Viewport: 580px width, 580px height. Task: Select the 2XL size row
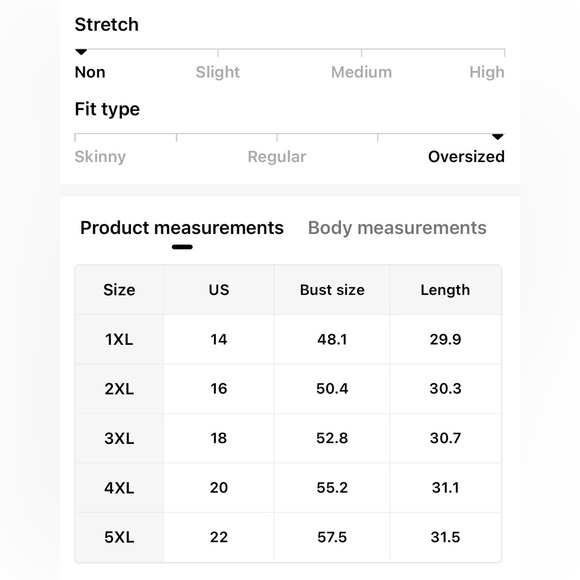pos(288,389)
